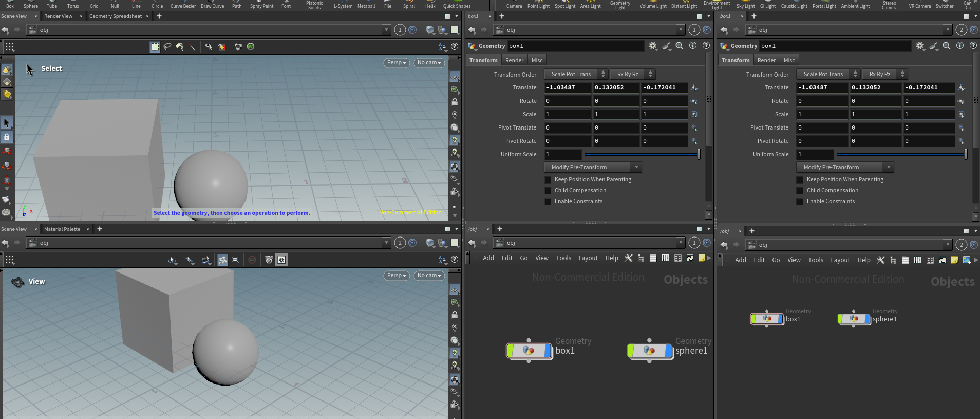This screenshot has width=980, height=419.
Task: Switch to Material Palette tab
Action: click(62, 229)
